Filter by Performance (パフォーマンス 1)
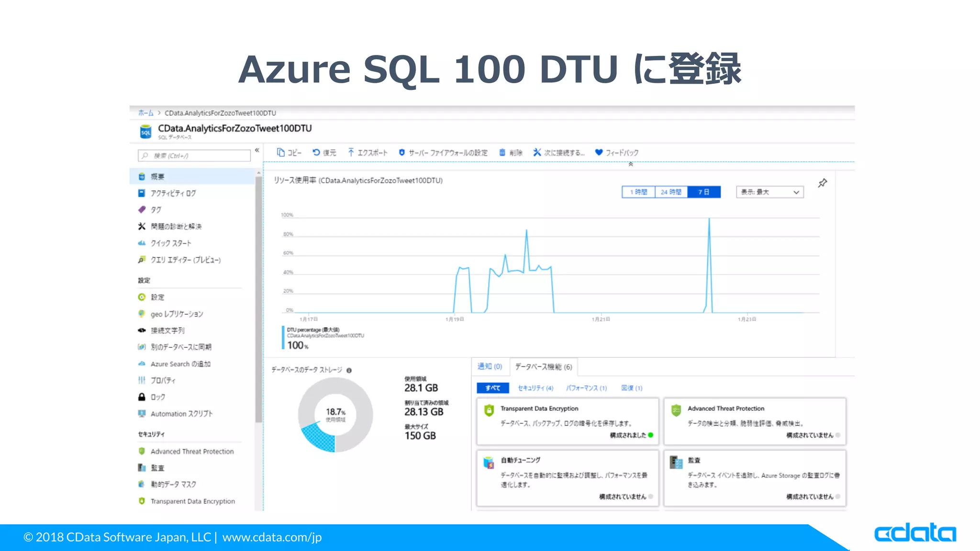 pyautogui.click(x=586, y=388)
